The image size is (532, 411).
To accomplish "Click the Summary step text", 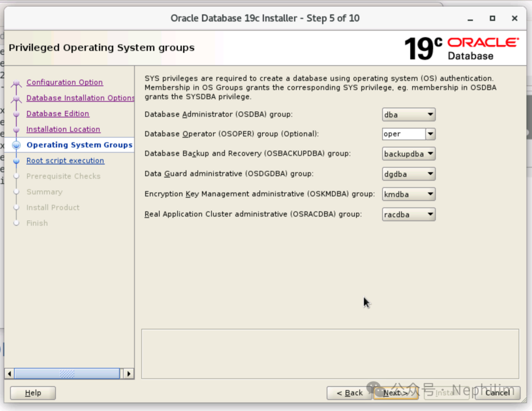I will pos(44,192).
